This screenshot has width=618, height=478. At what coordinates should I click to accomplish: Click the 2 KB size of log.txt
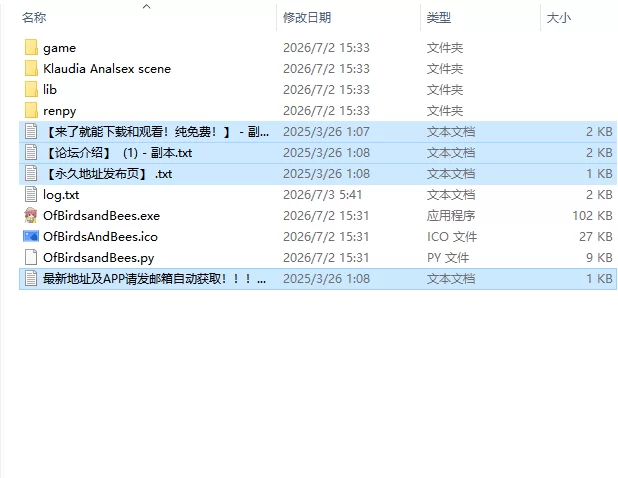point(599,195)
